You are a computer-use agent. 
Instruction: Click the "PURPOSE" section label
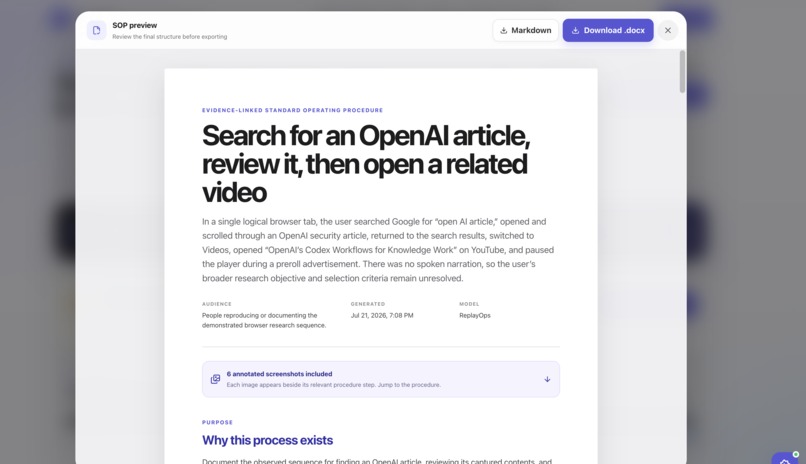(217, 422)
